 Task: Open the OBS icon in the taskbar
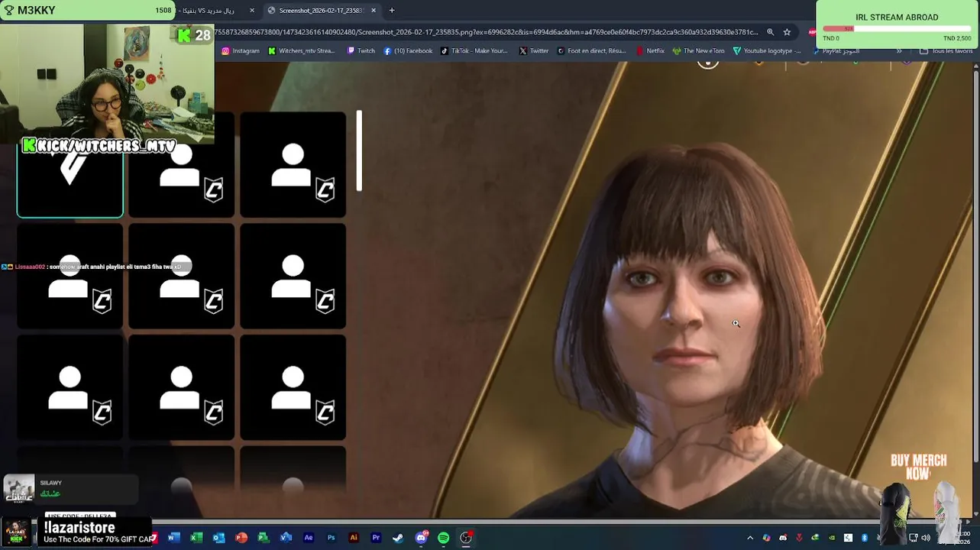tap(466, 538)
